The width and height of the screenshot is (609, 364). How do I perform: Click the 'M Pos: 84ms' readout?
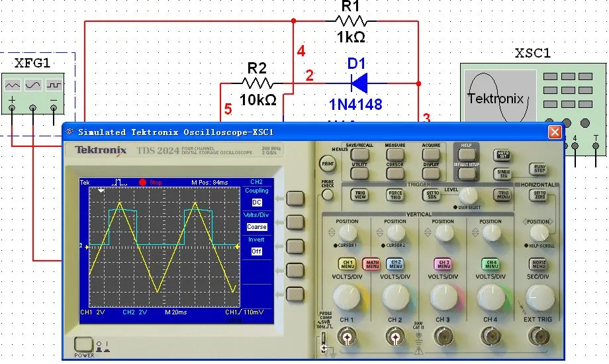[210, 182]
